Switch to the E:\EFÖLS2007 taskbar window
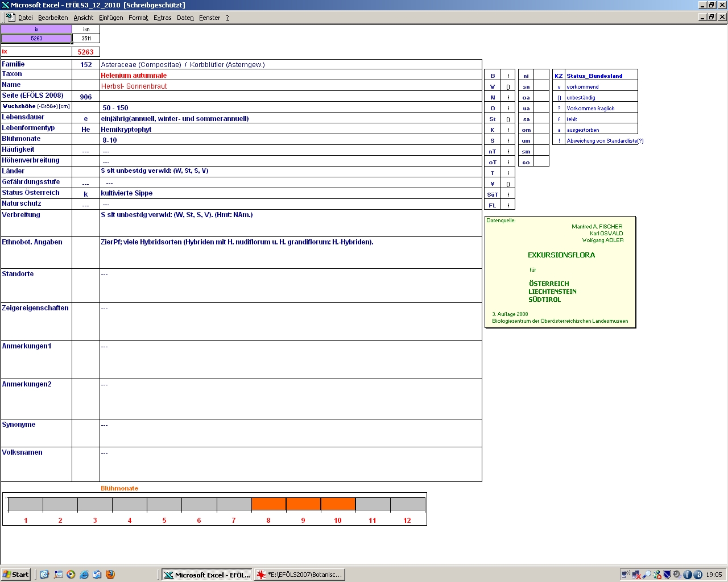The width and height of the screenshot is (728, 582). click(x=300, y=575)
